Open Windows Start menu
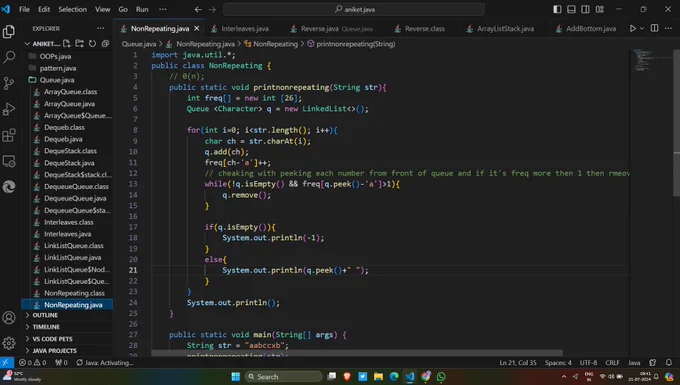 click(x=235, y=376)
